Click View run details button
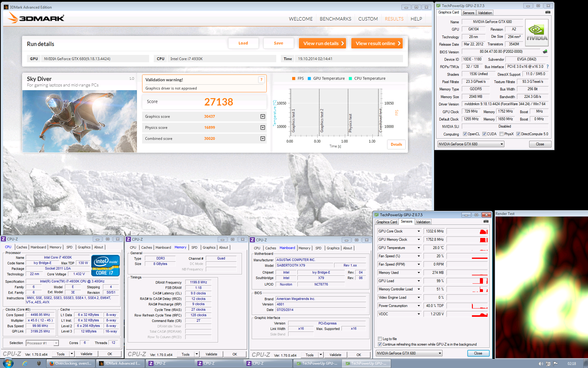Viewport: 588px width, 368px height. 322,43
